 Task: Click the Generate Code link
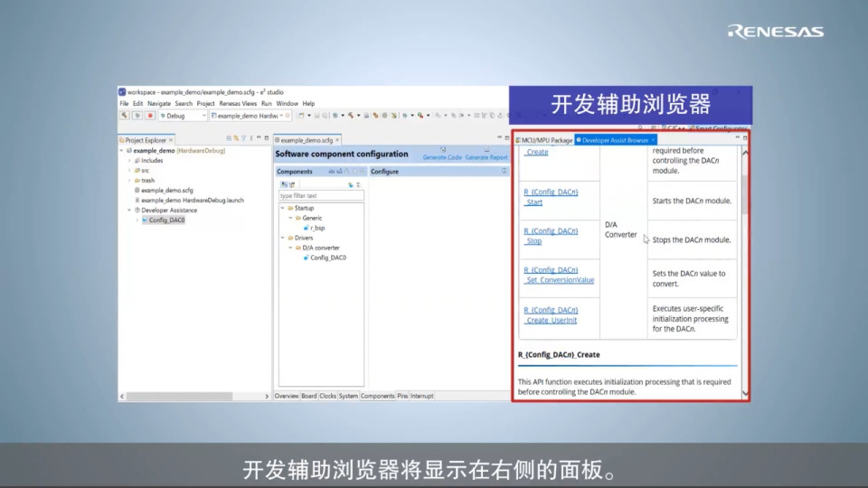tap(442, 157)
